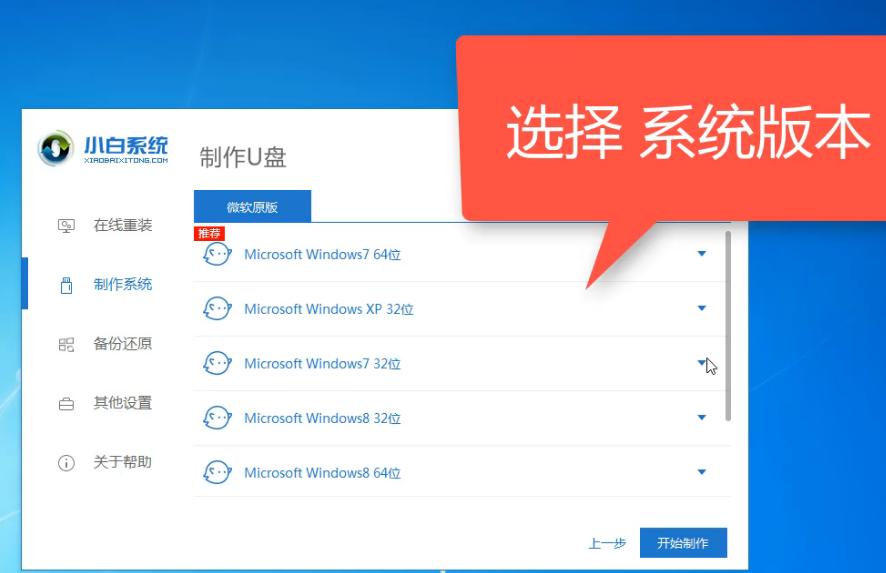The image size is (886, 573).
Task: Switch to the 微软原版 tab
Action: point(252,207)
